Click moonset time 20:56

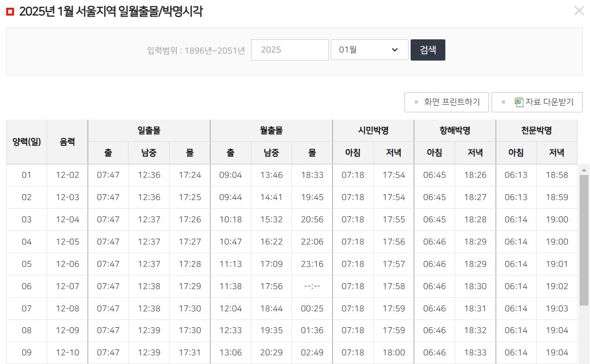click(312, 220)
